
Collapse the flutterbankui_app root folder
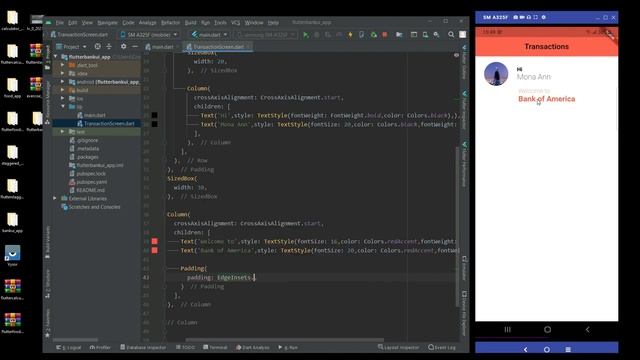(x=56, y=57)
